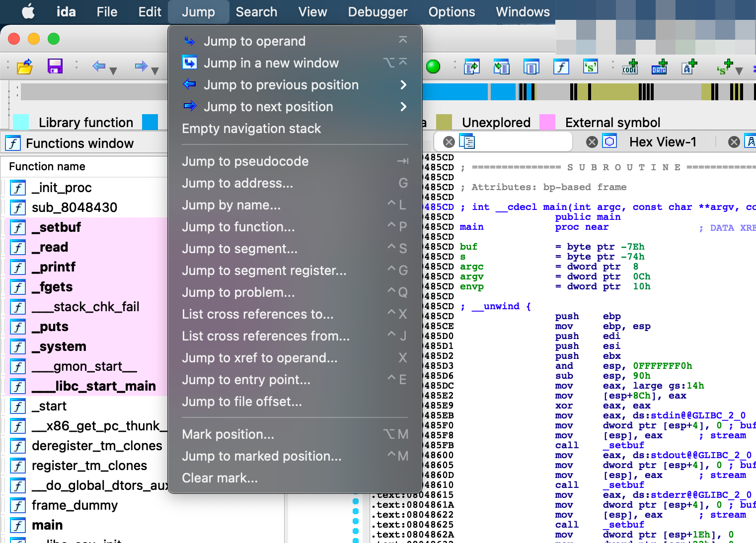Screen dimensions: 756x543
Task: Close the Hex View-1 tab
Action: pyautogui.click(x=592, y=142)
